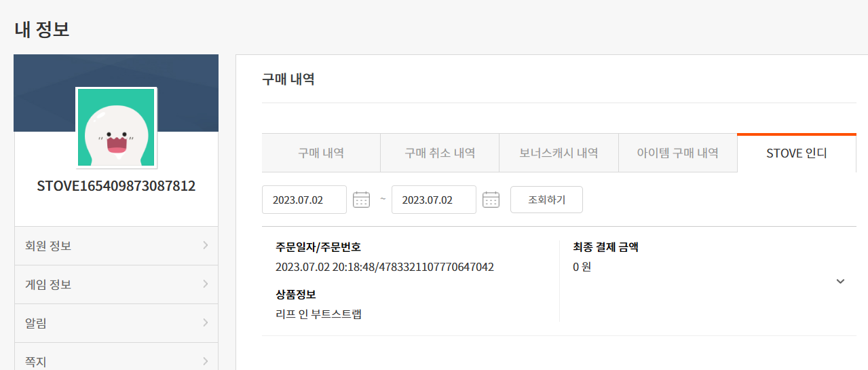Click the 내 정보 page heading
Screen dimensions: 868x370
pyautogui.click(x=42, y=29)
